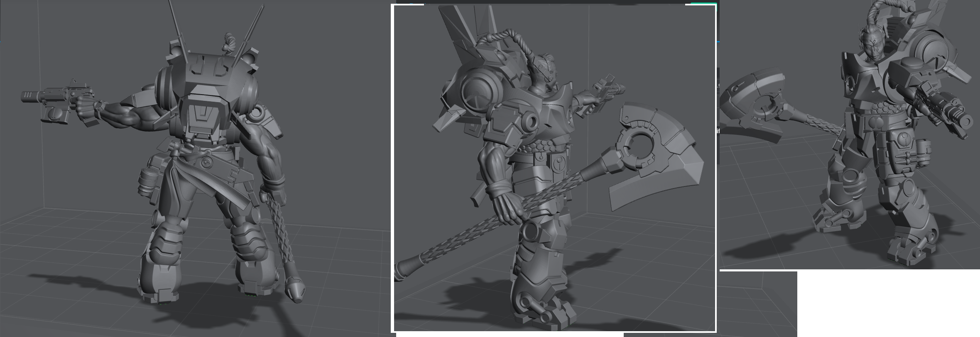Select the front-view render showing the face
980x337 pixels.
coord(850,135)
